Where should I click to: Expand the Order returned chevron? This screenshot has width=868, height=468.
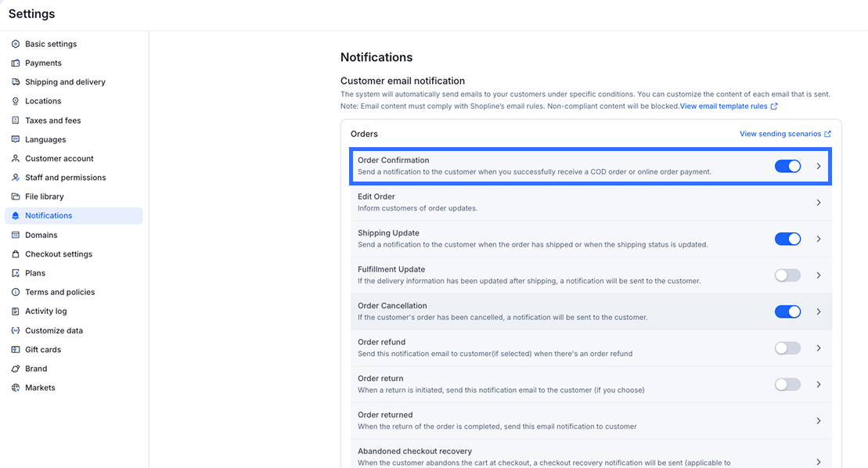point(819,421)
